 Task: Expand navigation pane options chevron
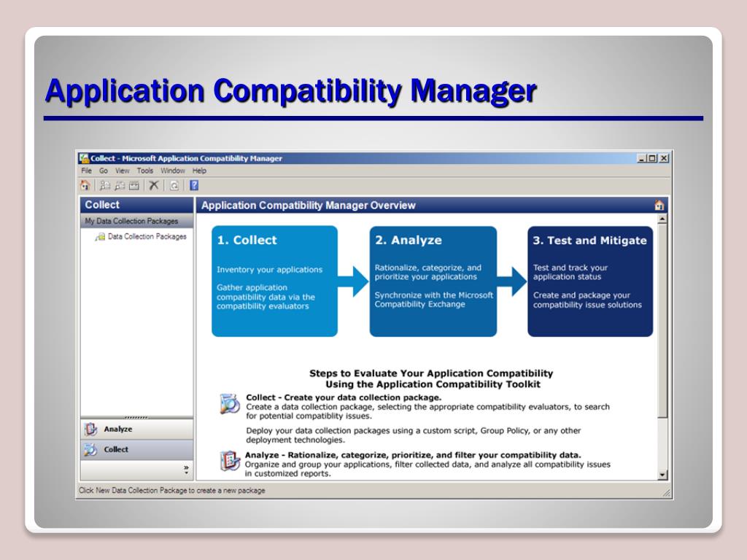click(x=186, y=470)
